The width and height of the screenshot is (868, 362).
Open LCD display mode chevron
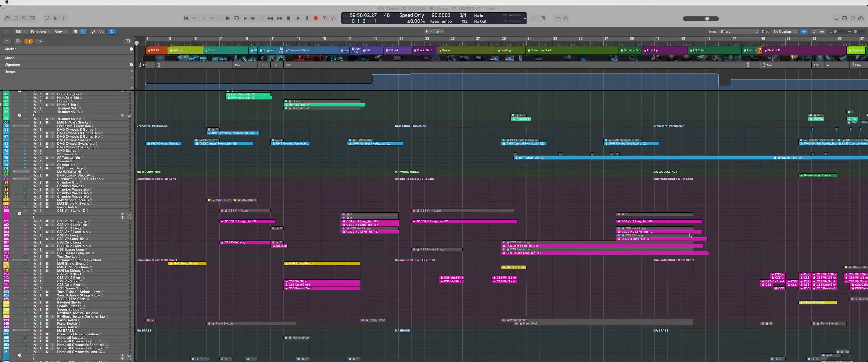525,18
